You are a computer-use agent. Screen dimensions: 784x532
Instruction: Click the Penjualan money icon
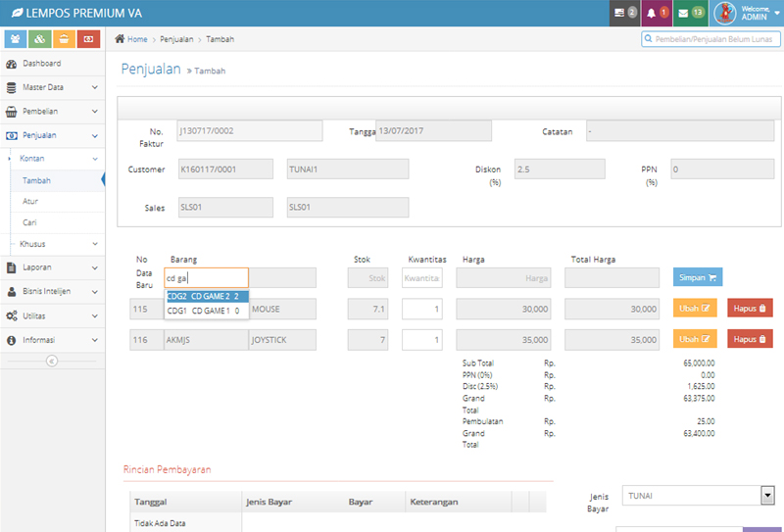click(x=11, y=135)
